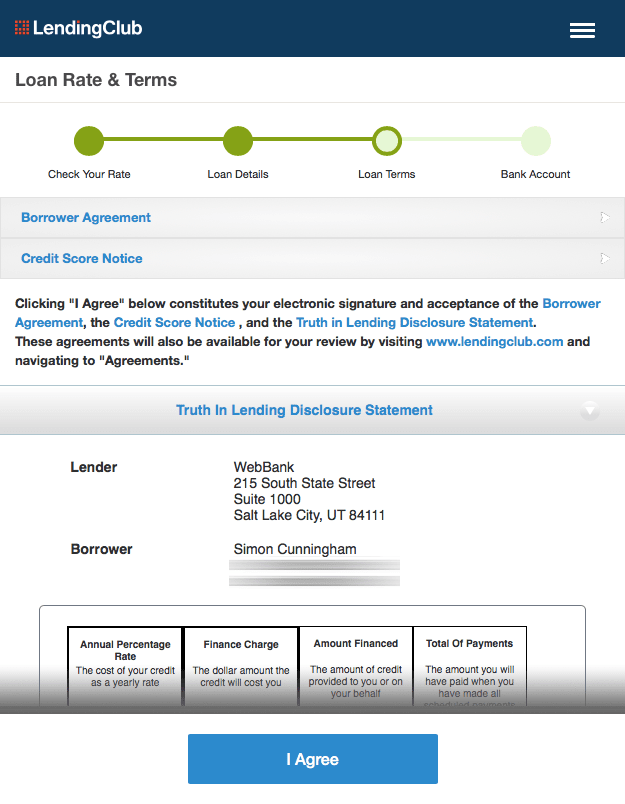
Task: Expand the Credit Score Notice arrow
Action: point(605,258)
